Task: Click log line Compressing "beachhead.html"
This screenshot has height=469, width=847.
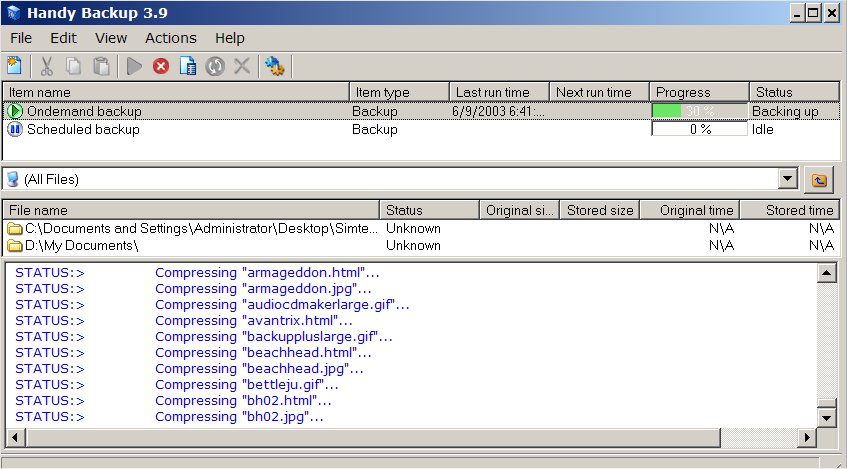Action: pyautogui.click(x=263, y=353)
